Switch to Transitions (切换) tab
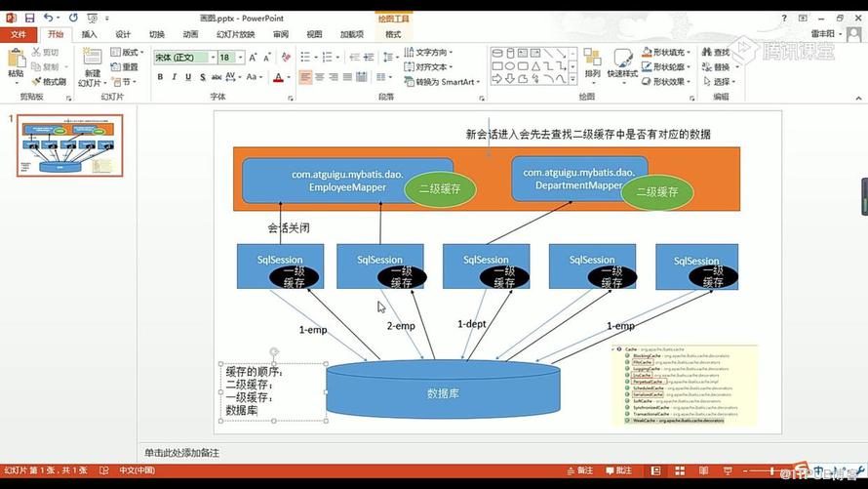Image resolution: width=868 pixels, height=489 pixels. click(157, 34)
